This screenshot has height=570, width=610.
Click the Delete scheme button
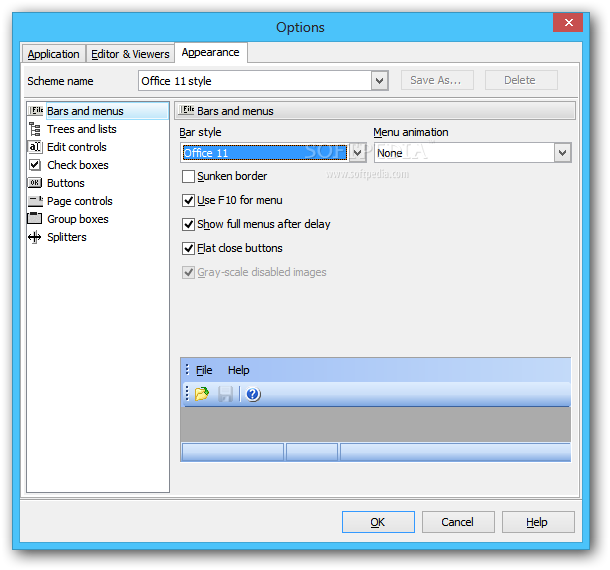(x=521, y=80)
